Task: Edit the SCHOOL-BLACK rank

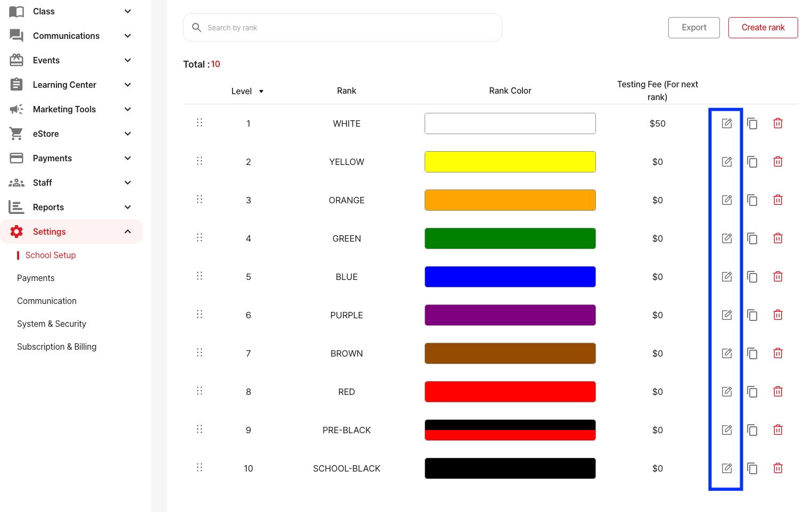Action: click(727, 468)
